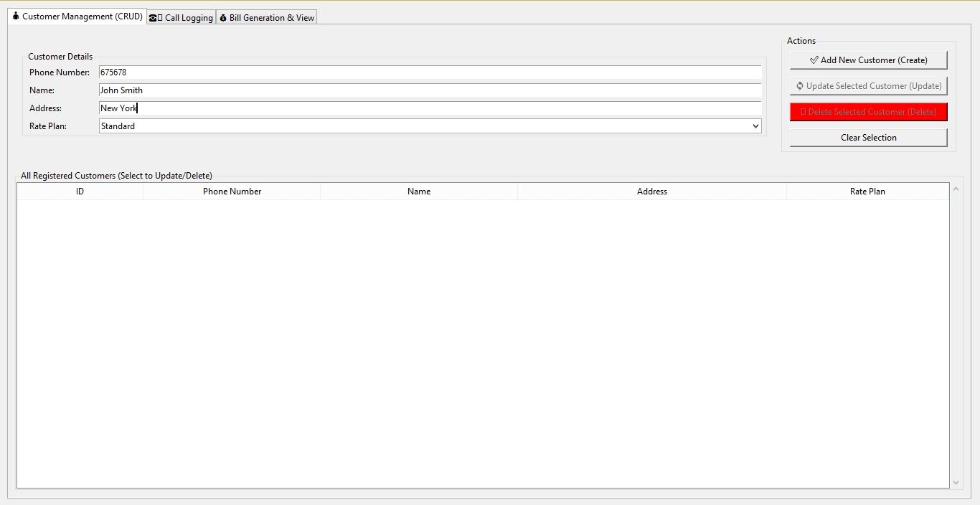980x505 pixels.
Task: Click Add New Customer (Create) button
Action: tap(868, 60)
